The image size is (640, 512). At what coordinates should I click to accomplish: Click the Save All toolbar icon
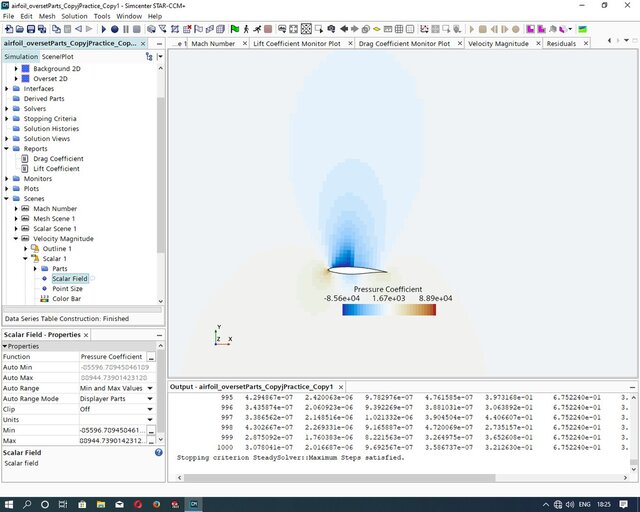click(42, 29)
